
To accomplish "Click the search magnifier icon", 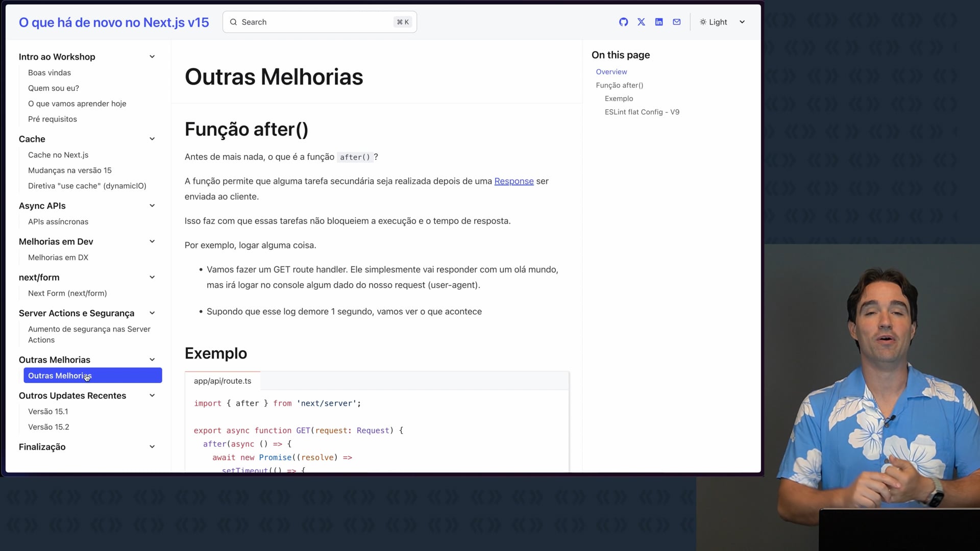I will coord(233,22).
